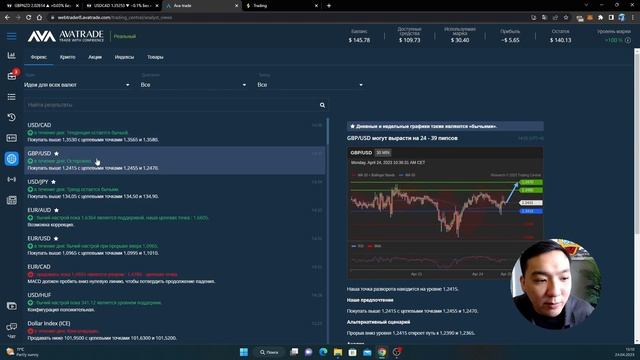The width and height of the screenshot is (640, 360).
Task: Click the 30 MIN timeframe label on the chart
Action: 383,153
